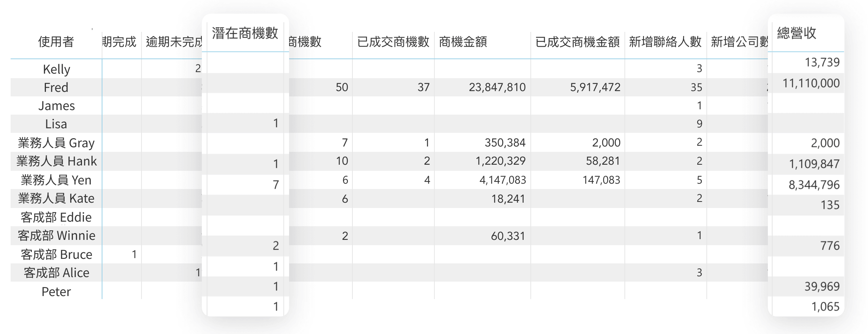868x334 pixels.
Task: Click the 13,739 revenue cell
Action: pos(822,62)
